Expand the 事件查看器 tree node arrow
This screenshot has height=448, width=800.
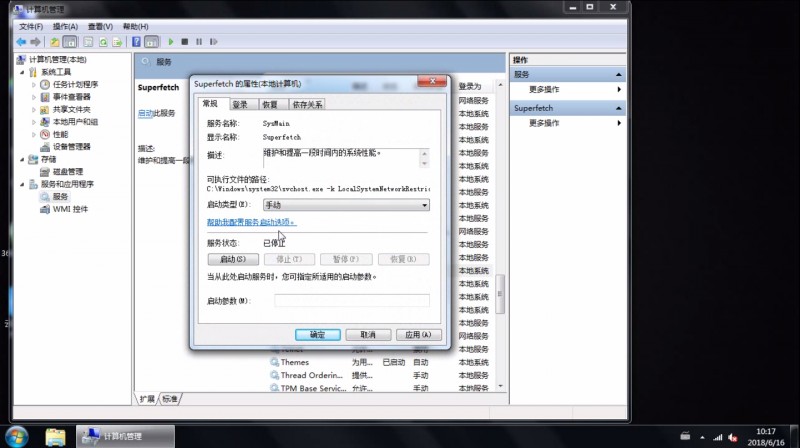[x=34, y=97]
